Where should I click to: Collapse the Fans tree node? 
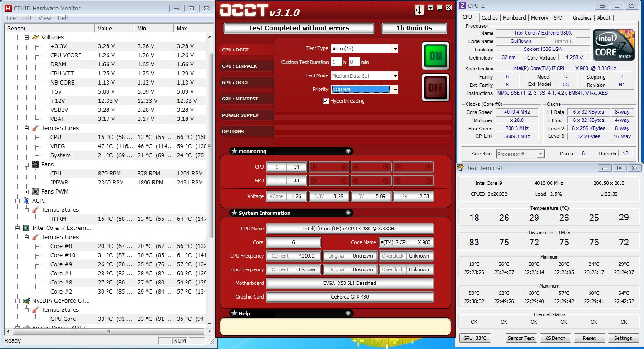pos(27,165)
